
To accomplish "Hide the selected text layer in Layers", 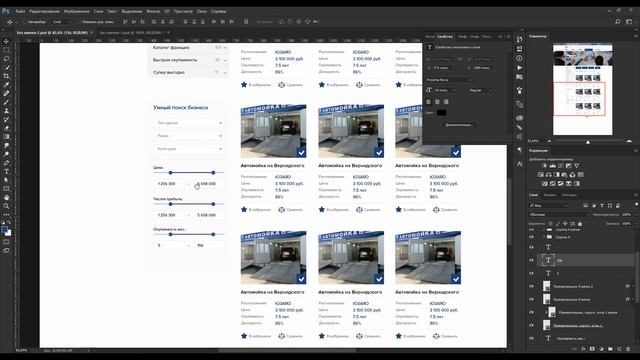I will click(531, 260).
